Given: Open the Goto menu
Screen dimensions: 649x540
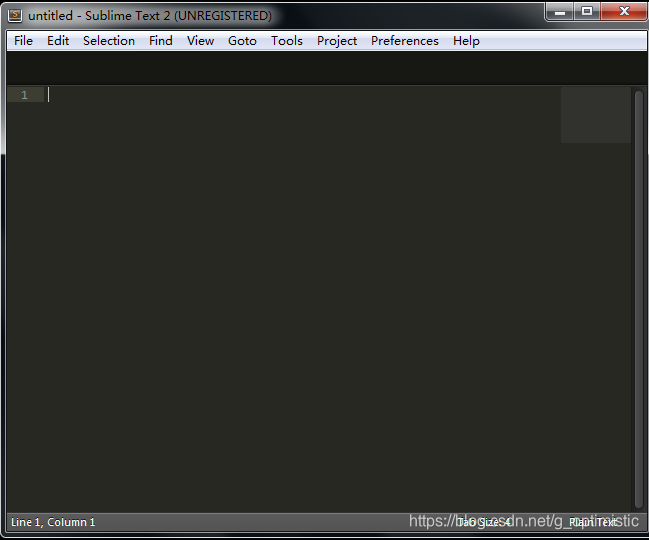Looking at the screenshot, I should click(242, 41).
